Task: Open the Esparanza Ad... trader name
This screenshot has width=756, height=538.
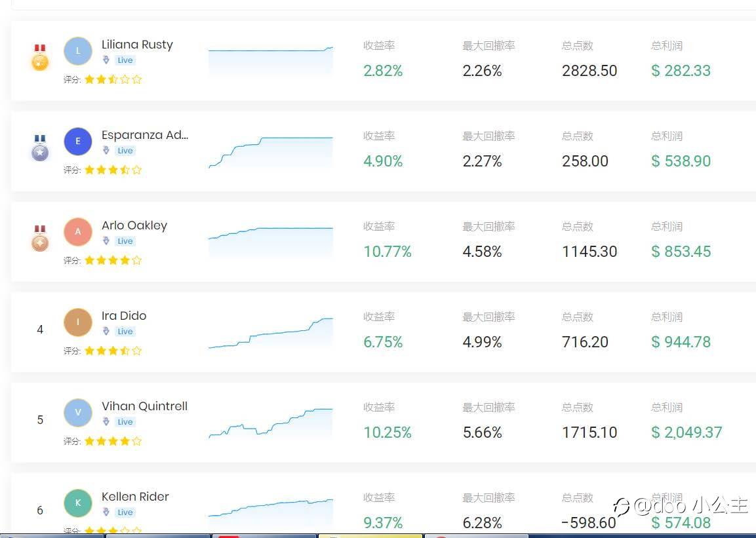Action: tap(145, 135)
